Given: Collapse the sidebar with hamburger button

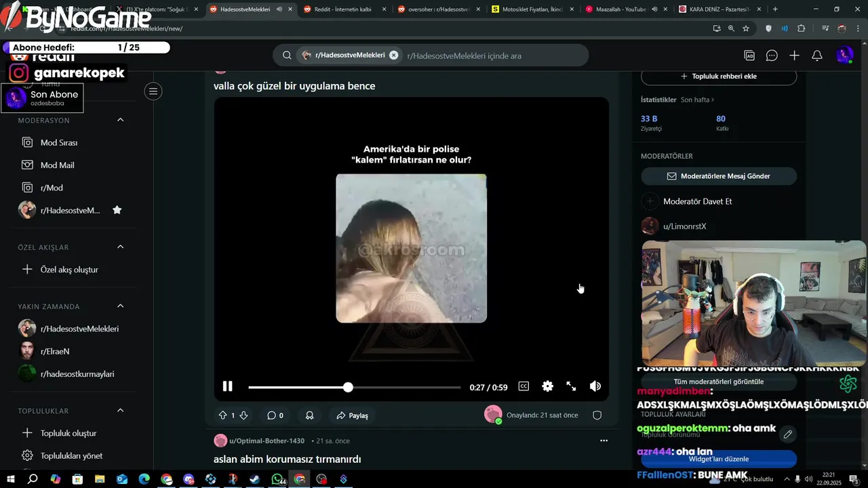Looking at the screenshot, I should [153, 91].
